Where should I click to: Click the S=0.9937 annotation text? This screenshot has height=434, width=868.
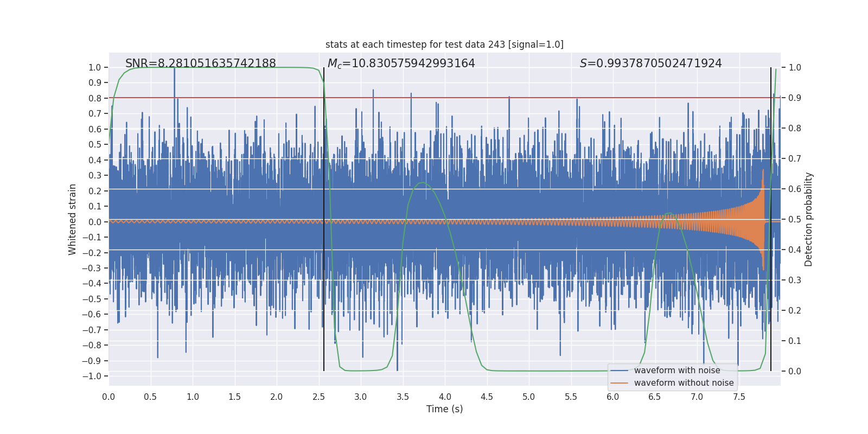point(651,63)
